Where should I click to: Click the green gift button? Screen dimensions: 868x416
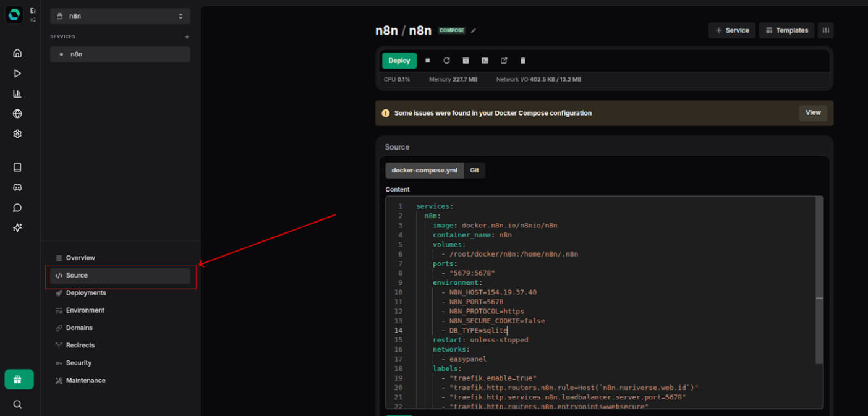[x=19, y=380]
